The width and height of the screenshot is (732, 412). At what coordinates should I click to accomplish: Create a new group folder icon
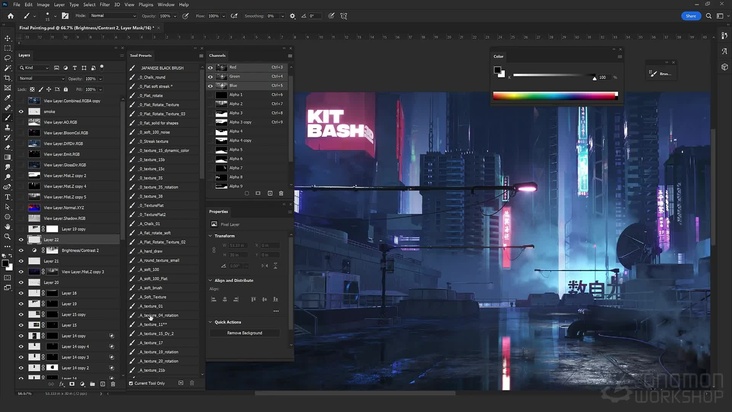[92, 384]
